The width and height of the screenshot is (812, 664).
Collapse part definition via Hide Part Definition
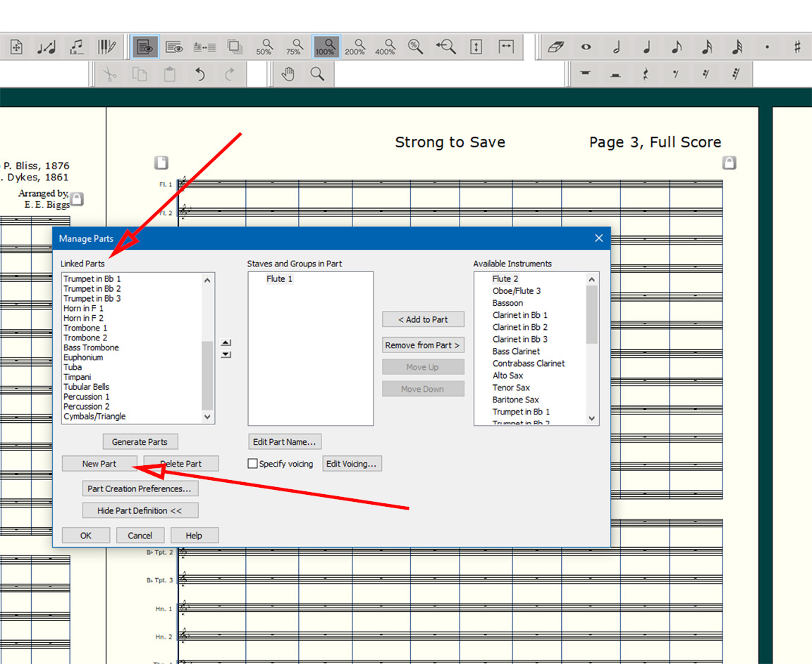coord(140,510)
